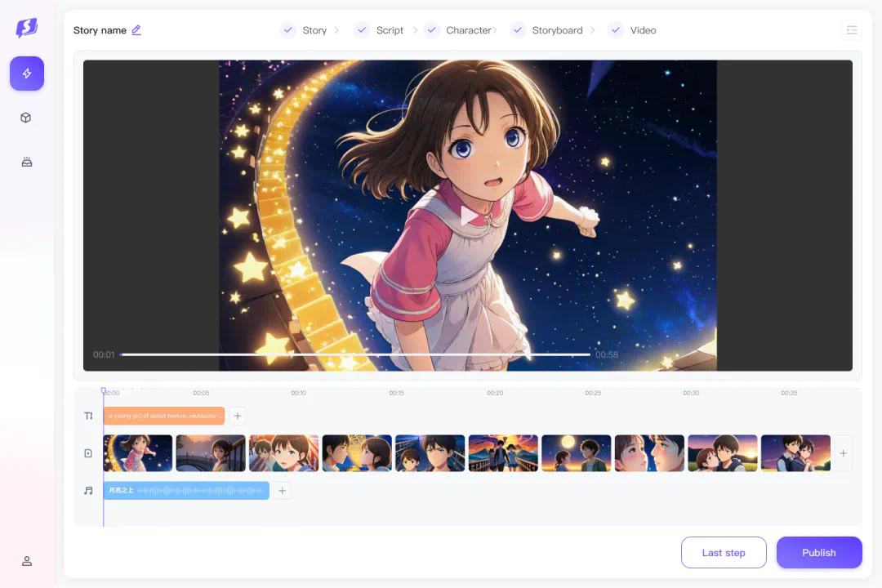This screenshot has height=588, width=882.
Task: Add a new scene after last thumbnail
Action: (844, 453)
